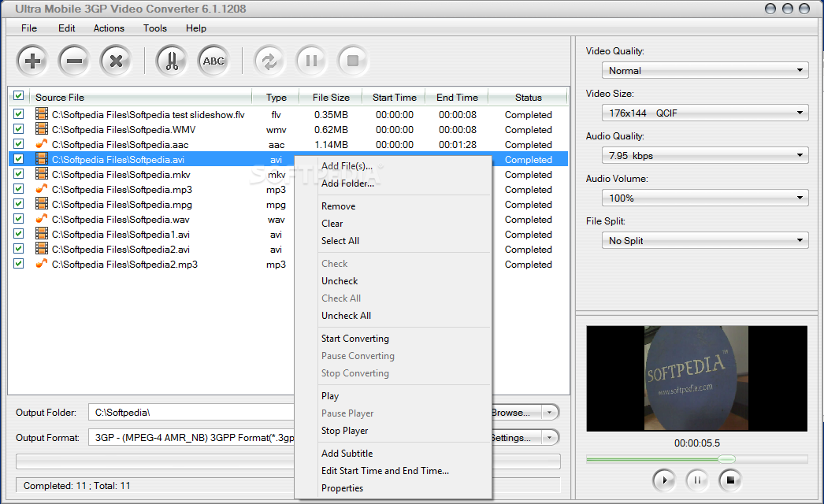Viewport: 824px width, 504px height.
Task: Click the film icon of Softpedia.mpg
Action: pyautogui.click(x=42, y=203)
